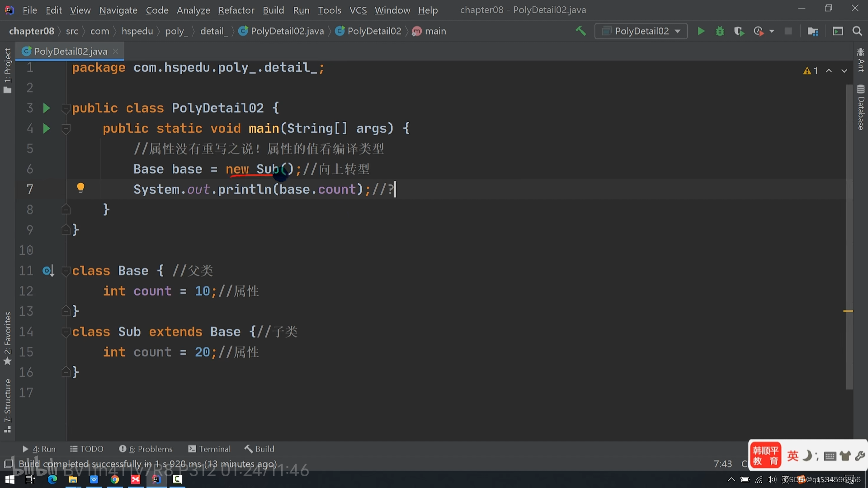Viewport: 868px width, 488px height.
Task: Click the fold end marker on line 16
Action: point(66,372)
